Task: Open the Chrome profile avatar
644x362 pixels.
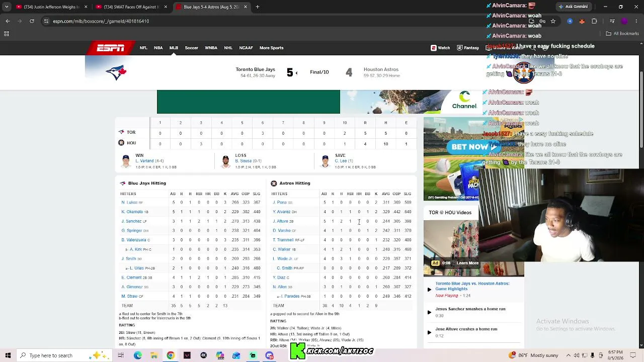Action: pyautogui.click(x=624, y=21)
